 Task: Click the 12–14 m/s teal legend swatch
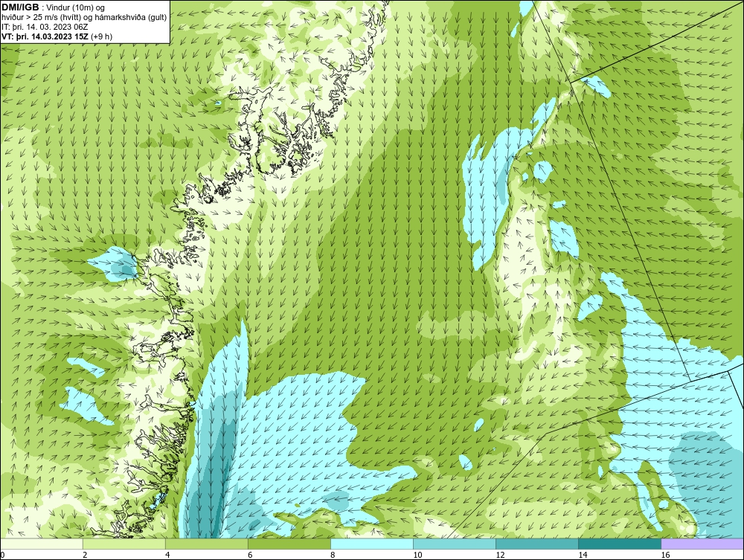tap(537, 544)
